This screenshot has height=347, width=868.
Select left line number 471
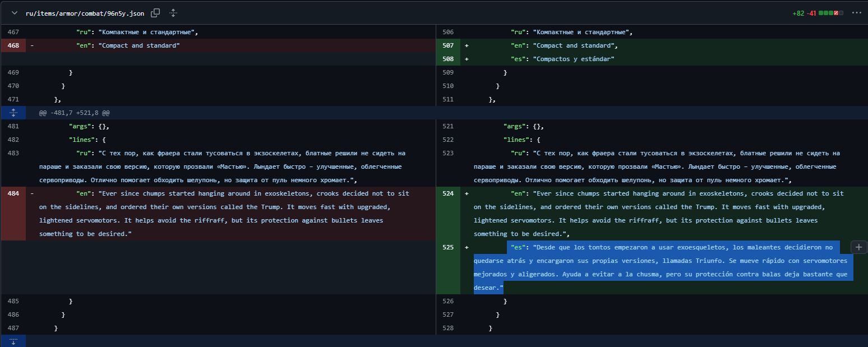(x=13, y=99)
